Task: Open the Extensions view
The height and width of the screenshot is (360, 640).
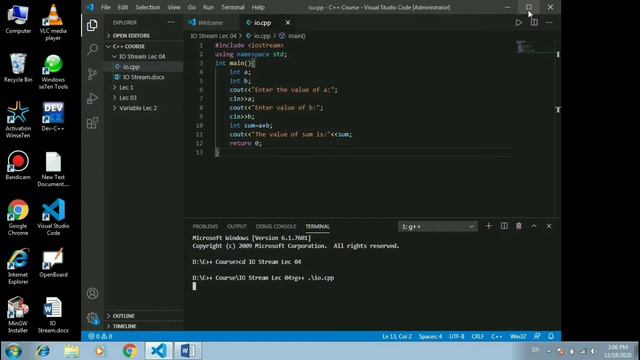Action: [x=92, y=123]
